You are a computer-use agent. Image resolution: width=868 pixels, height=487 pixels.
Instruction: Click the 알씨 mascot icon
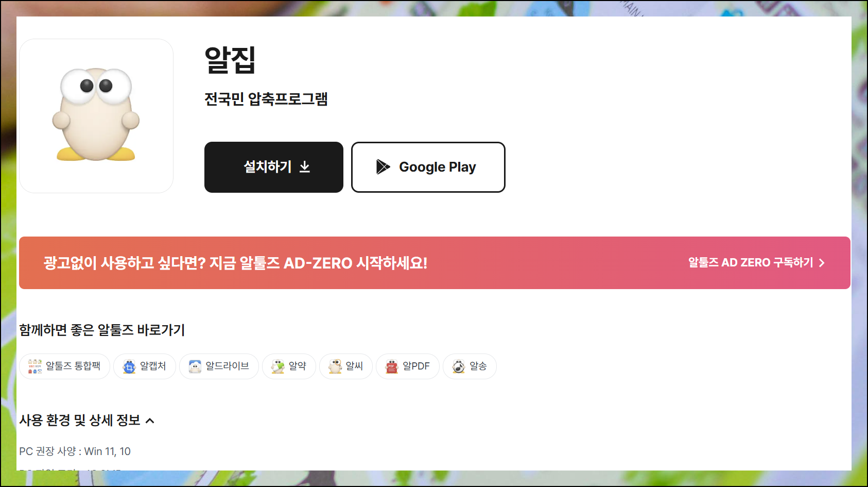(x=335, y=366)
